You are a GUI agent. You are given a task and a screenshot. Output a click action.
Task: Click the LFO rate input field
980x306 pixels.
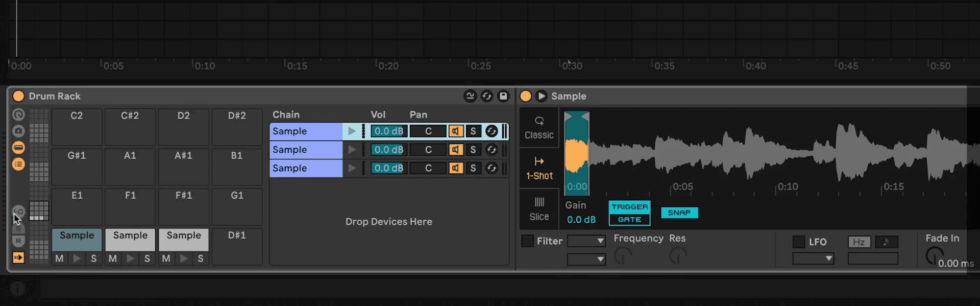click(873, 258)
